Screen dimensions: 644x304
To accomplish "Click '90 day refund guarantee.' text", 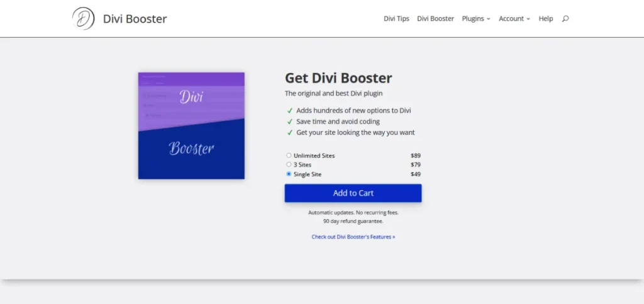I will click(x=353, y=221).
